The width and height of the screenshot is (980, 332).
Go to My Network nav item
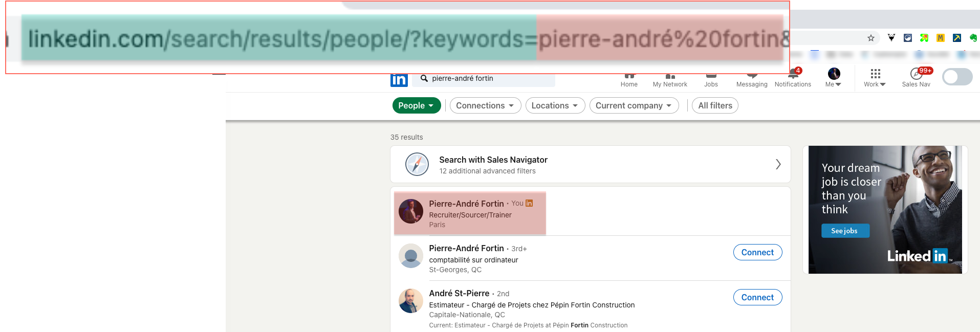(x=670, y=80)
